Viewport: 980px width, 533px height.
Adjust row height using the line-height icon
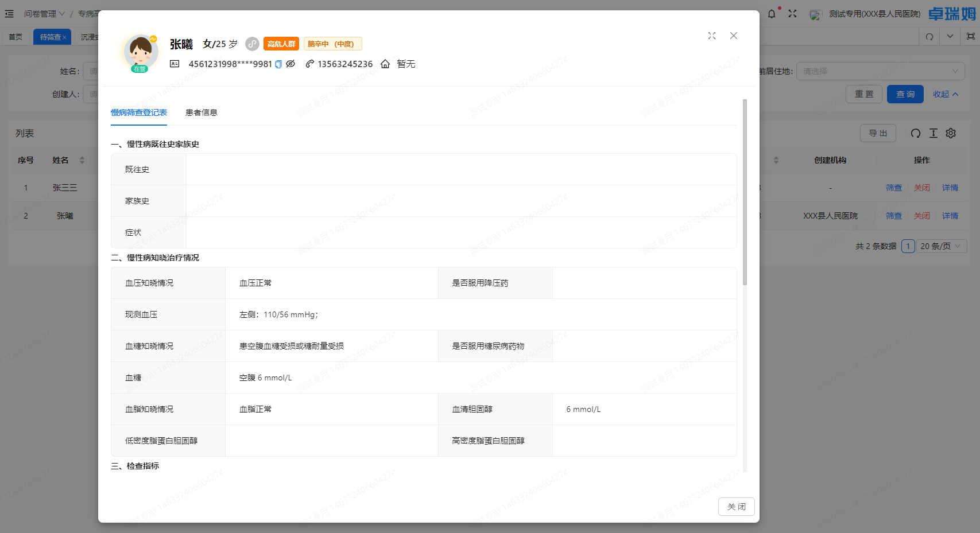933,133
